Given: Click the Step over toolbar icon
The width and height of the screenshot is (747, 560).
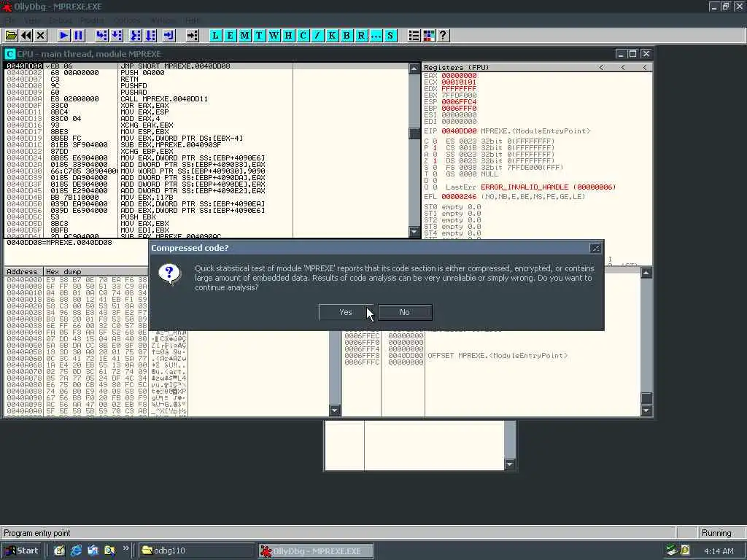Looking at the screenshot, I should pyautogui.click(x=117, y=36).
